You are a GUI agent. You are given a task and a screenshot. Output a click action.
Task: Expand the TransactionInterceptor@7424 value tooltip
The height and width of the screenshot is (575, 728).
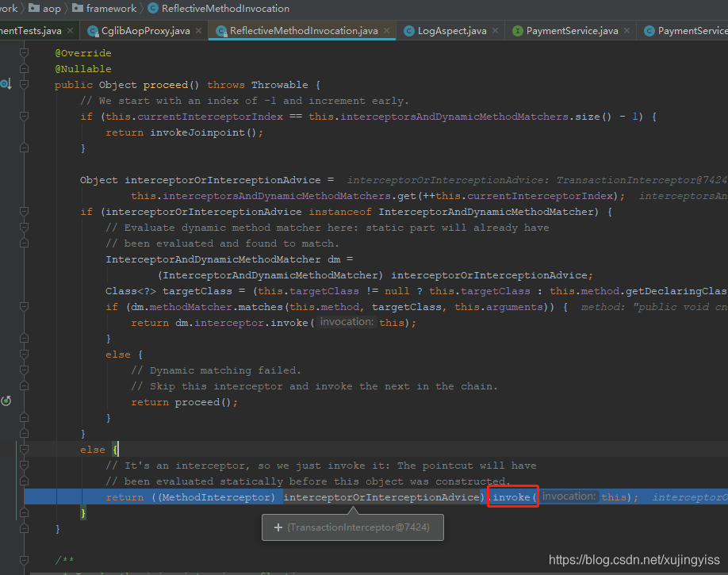276,527
